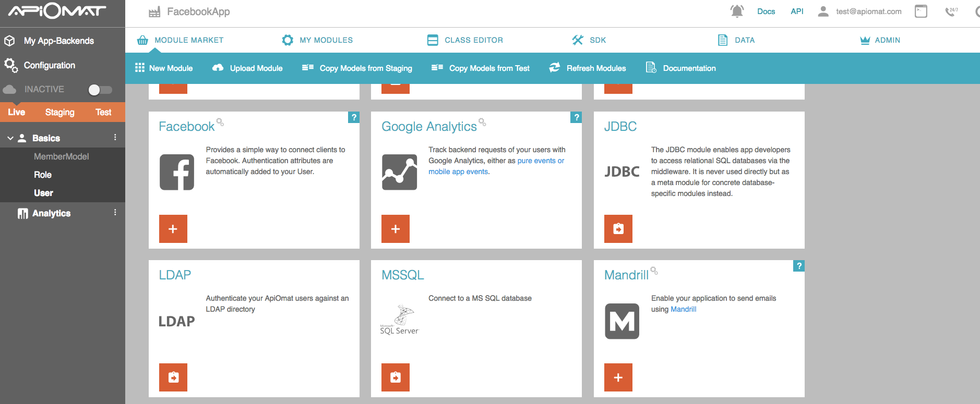Viewport: 980px width, 404px height.
Task: Open the Analytics three-dot options menu
Action: click(x=115, y=213)
